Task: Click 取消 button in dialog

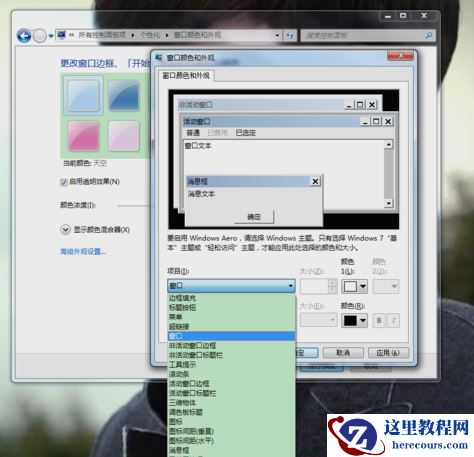Action: point(343,353)
